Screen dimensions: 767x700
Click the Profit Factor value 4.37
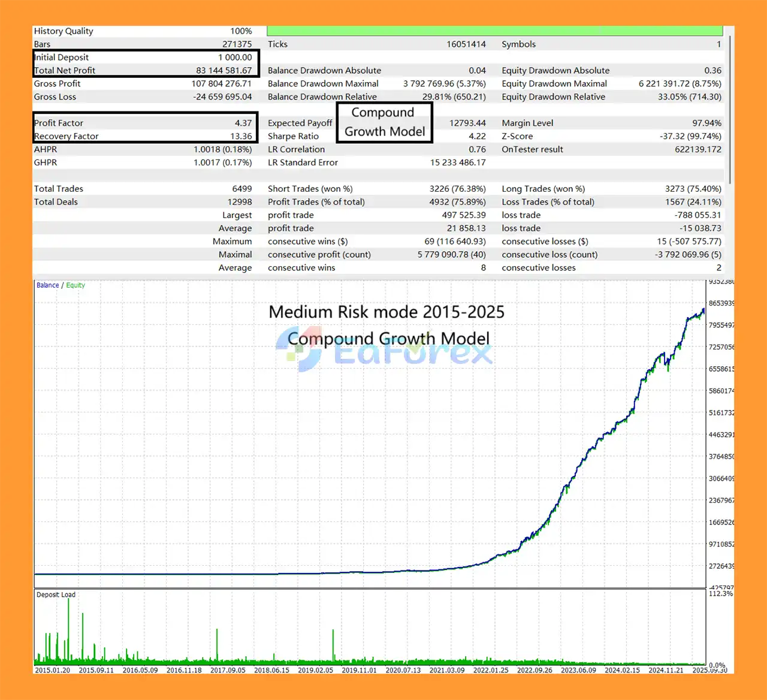pos(243,123)
